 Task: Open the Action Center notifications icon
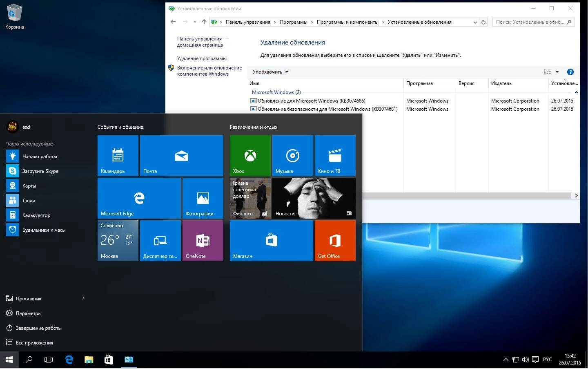point(535,360)
